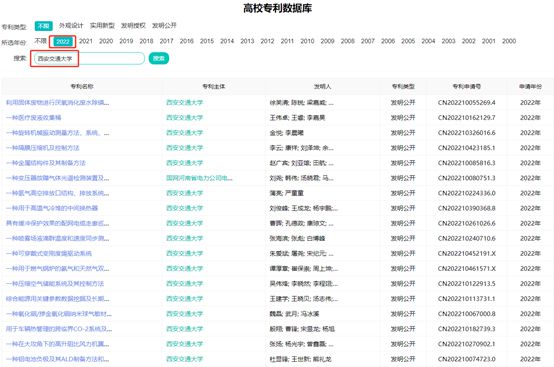Select year 2003 filter
The height and width of the screenshot is (367, 554).
tap(448, 41)
